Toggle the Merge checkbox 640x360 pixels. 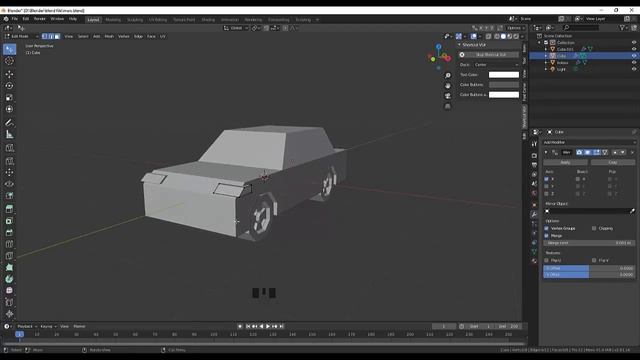(x=547, y=236)
